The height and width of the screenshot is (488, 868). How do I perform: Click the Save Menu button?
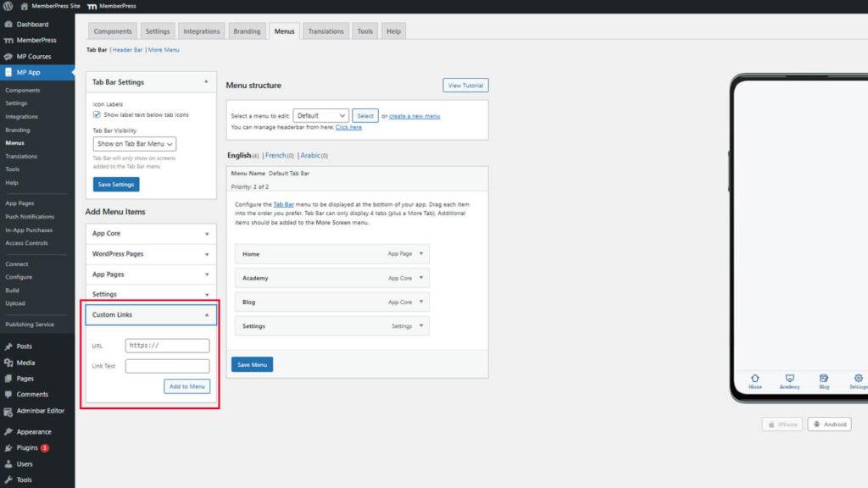click(252, 364)
